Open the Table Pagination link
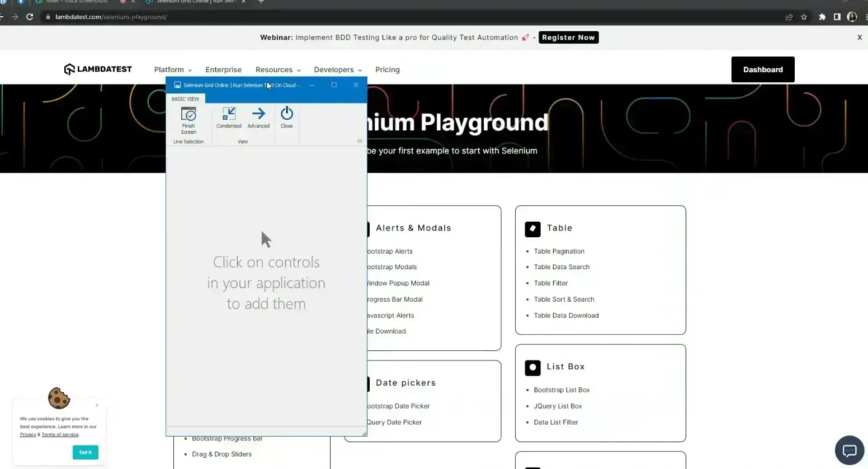Viewport: 868px width, 469px height. point(559,251)
